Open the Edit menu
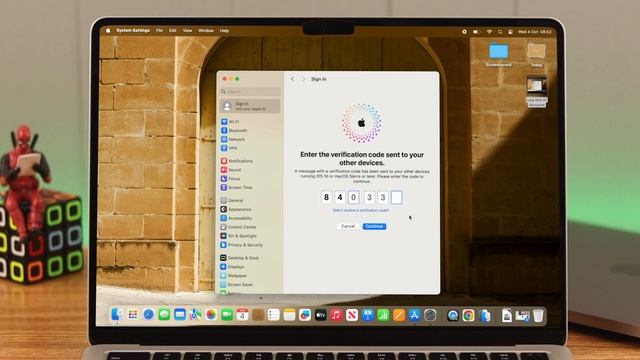This screenshot has height=360, width=640. 173,31
